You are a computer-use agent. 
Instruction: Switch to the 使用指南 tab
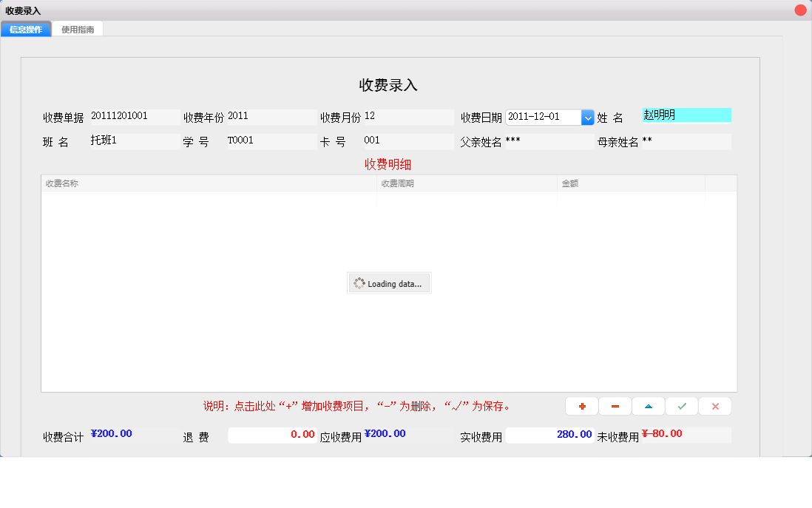[77, 30]
